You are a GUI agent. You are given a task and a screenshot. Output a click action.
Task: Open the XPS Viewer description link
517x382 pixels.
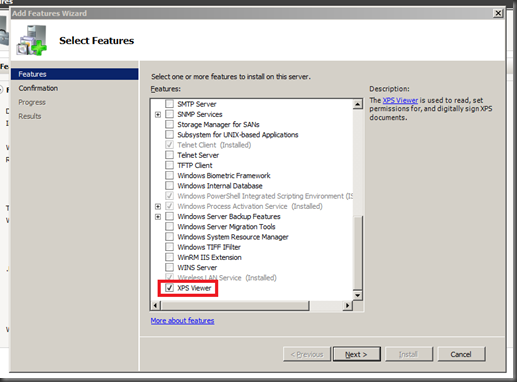(x=400, y=100)
